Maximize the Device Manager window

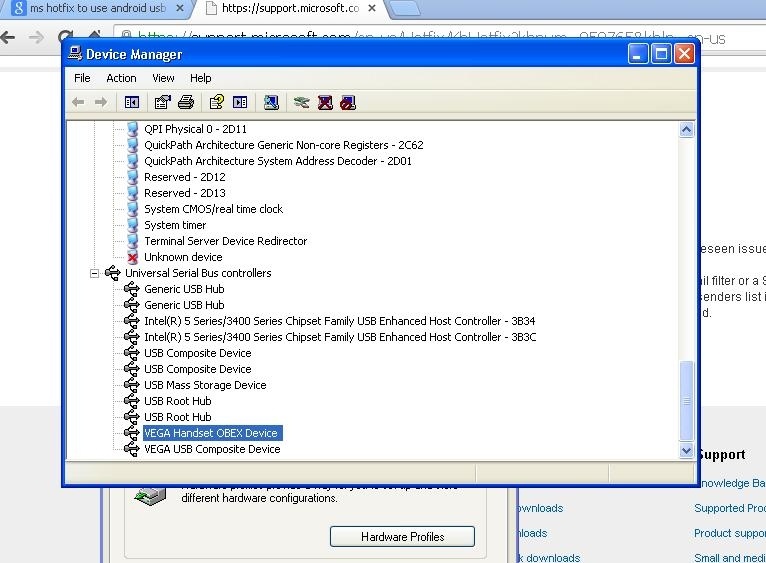(x=661, y=53)
